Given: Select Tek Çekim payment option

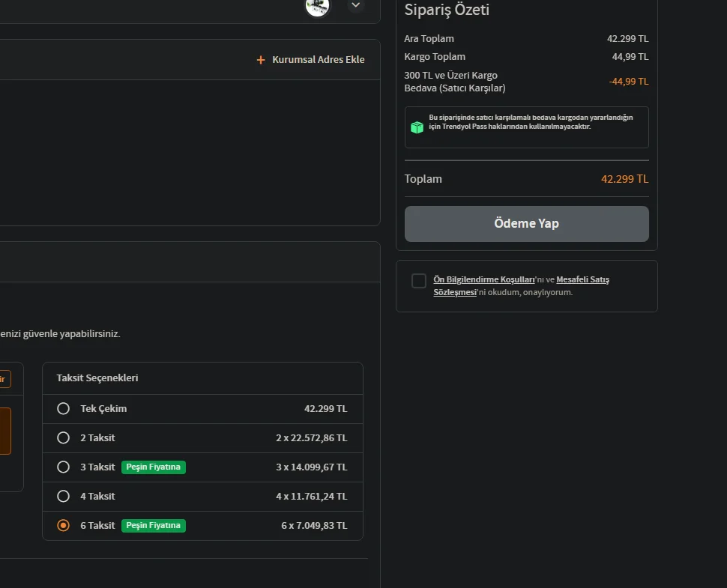Looking at the screenshot, I should pyautogui.click(x=64, y=409).
